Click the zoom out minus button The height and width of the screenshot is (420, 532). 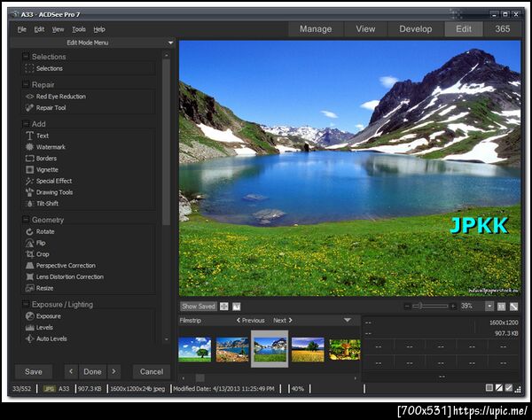point(408,307)
